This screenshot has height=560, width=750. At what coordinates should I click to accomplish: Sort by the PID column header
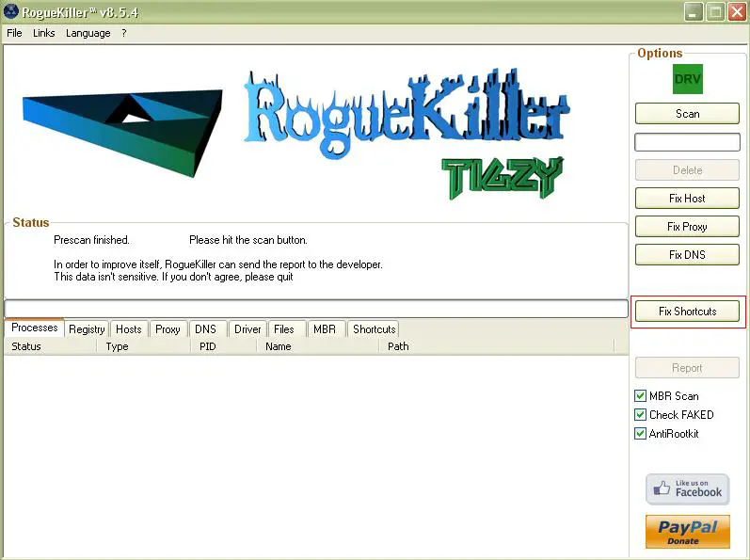pos(223,346)
